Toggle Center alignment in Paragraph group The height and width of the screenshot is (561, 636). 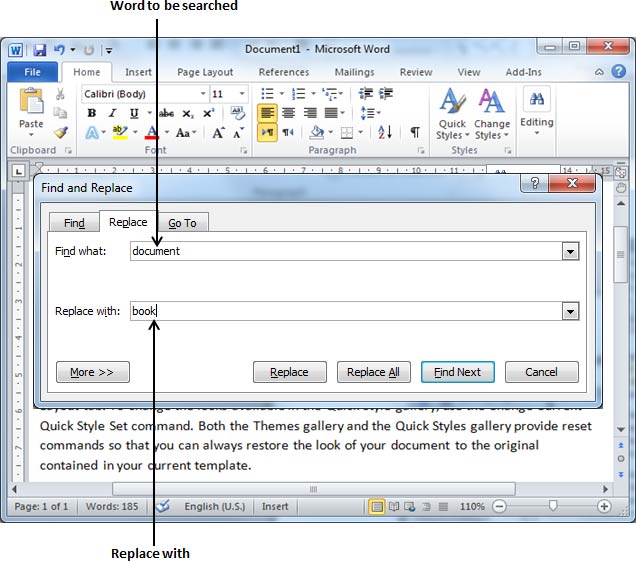(x=288, y=113)
